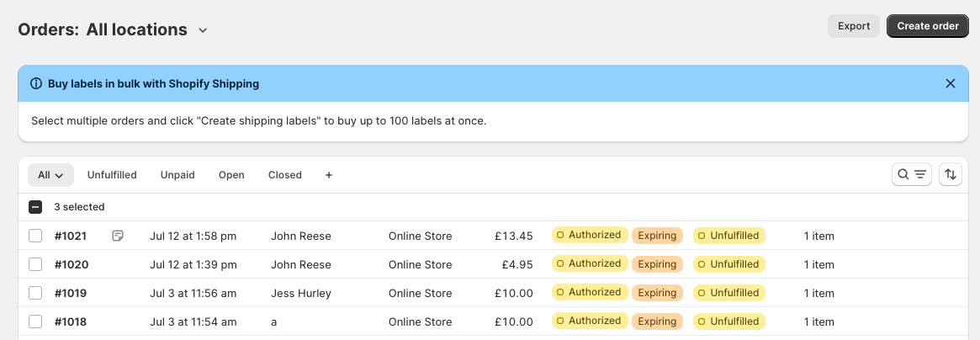Click the Export button
The width and height of the screenshot is (980, 340).
(853, 26)
